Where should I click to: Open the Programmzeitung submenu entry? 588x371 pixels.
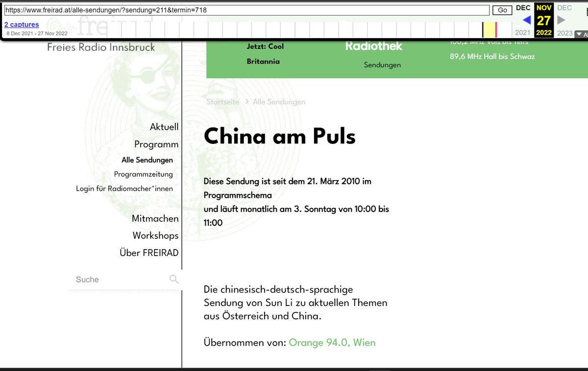[x=143, y=174]
